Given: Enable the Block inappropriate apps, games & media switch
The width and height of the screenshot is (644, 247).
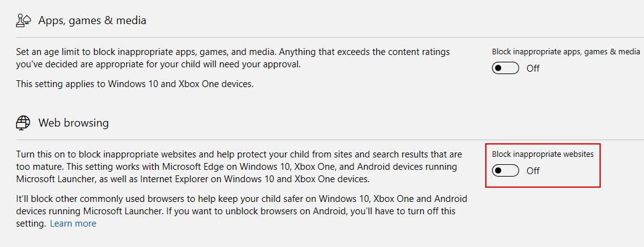Looking at the screenshot, I should point(505,68).
